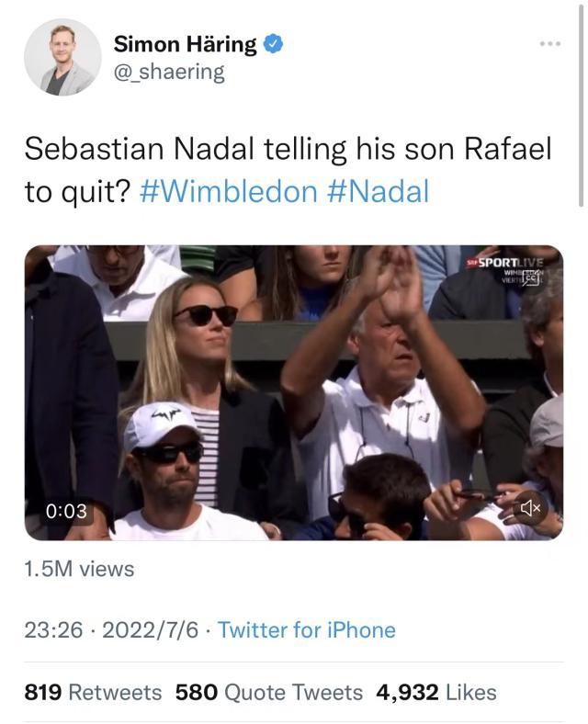
Task: Click the 2022/7/6 date text
Action: pyautogui.click(x=151, y=630)
